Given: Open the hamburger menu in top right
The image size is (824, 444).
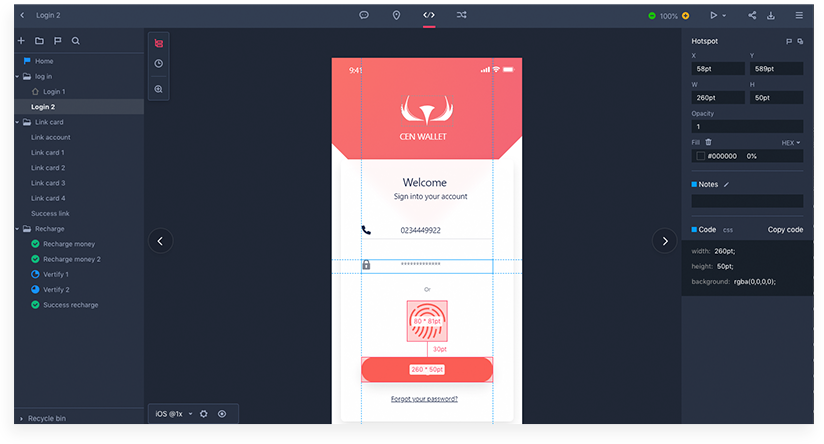Looking at the screenshot, I should (x=799, y=15).
